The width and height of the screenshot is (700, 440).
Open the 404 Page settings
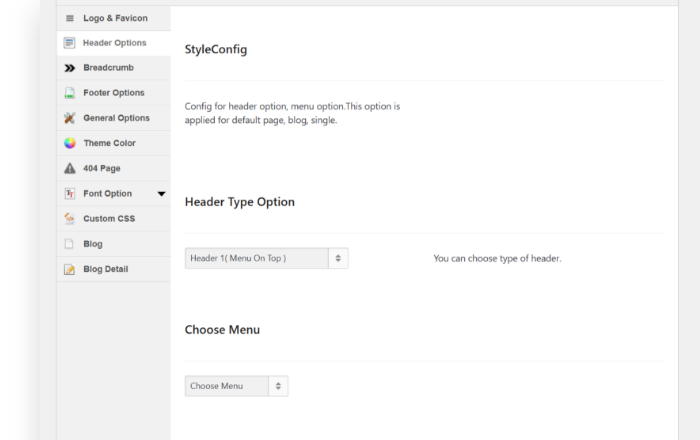(x=114, y=168)
